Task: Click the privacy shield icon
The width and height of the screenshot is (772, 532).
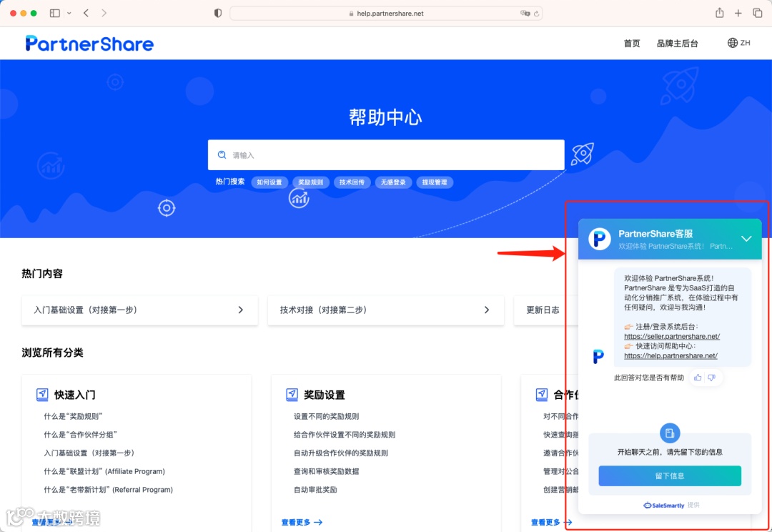Action: coord(217,14)
